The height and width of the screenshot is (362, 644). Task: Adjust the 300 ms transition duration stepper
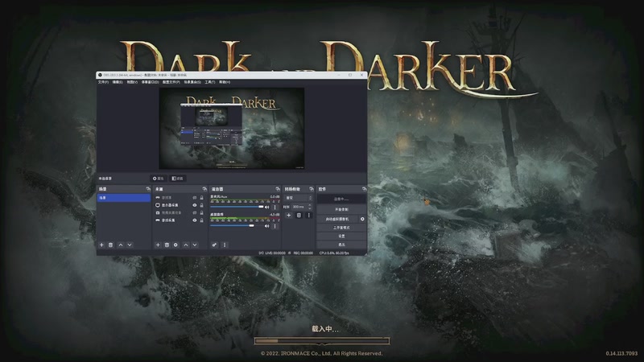(310, 208)
